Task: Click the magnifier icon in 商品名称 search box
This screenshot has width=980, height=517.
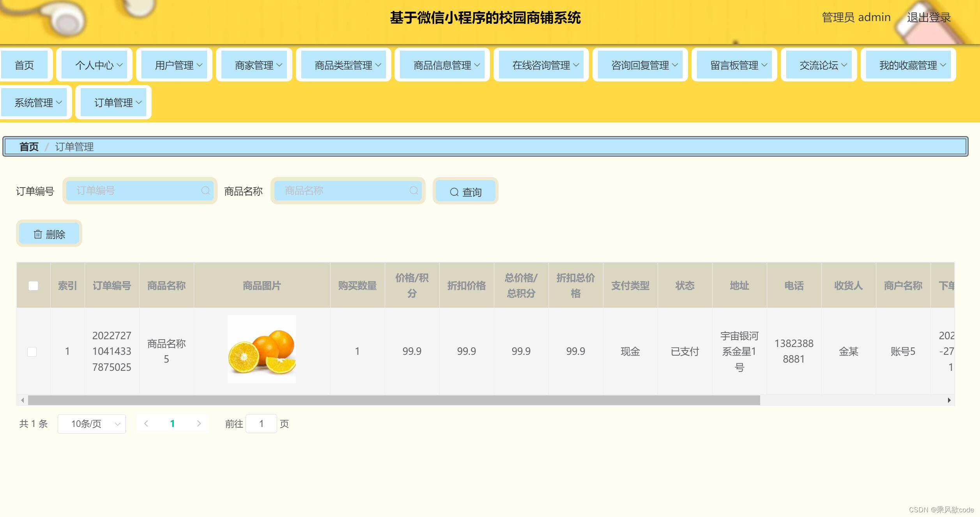Action: click(414, 191)
